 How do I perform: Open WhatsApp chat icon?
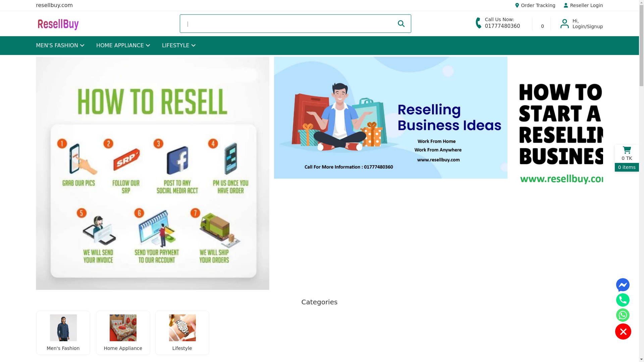(x=623, y=315)
